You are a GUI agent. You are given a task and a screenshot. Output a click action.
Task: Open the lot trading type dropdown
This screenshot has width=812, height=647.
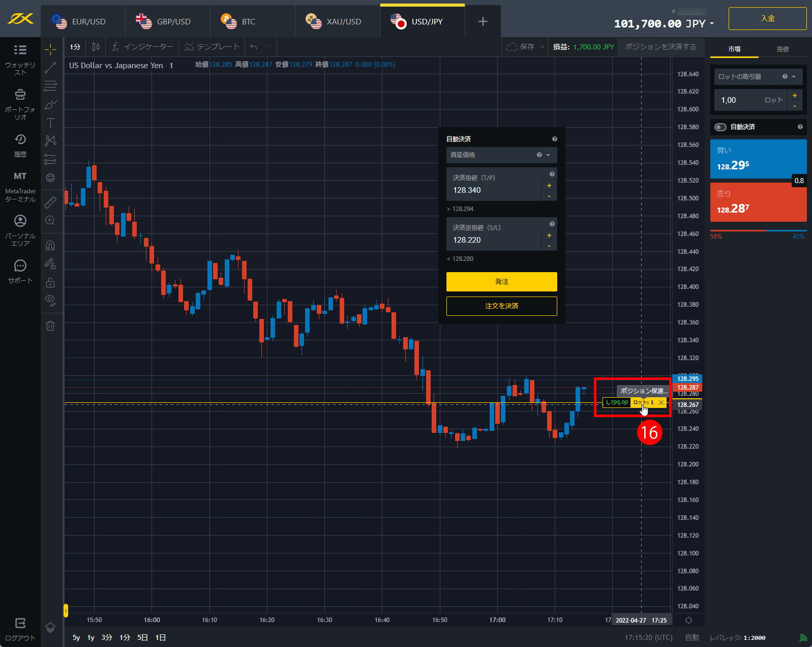(758, 77)
